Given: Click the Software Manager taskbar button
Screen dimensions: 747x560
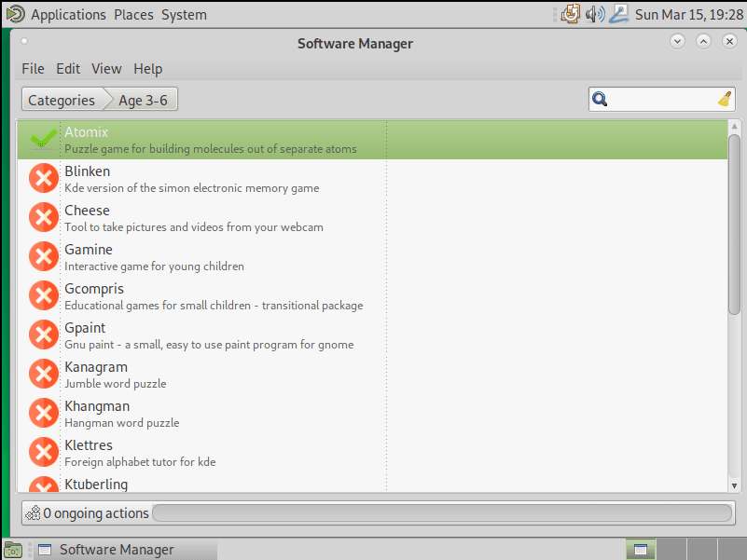Looking at the screenshot, I should (126, 550).
